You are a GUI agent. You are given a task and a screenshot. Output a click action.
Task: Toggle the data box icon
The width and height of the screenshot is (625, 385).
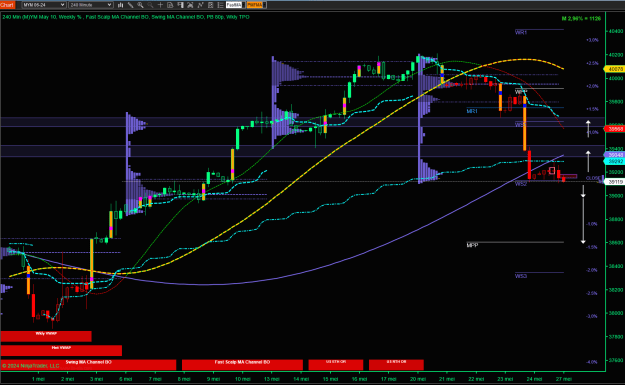[170, 5]
